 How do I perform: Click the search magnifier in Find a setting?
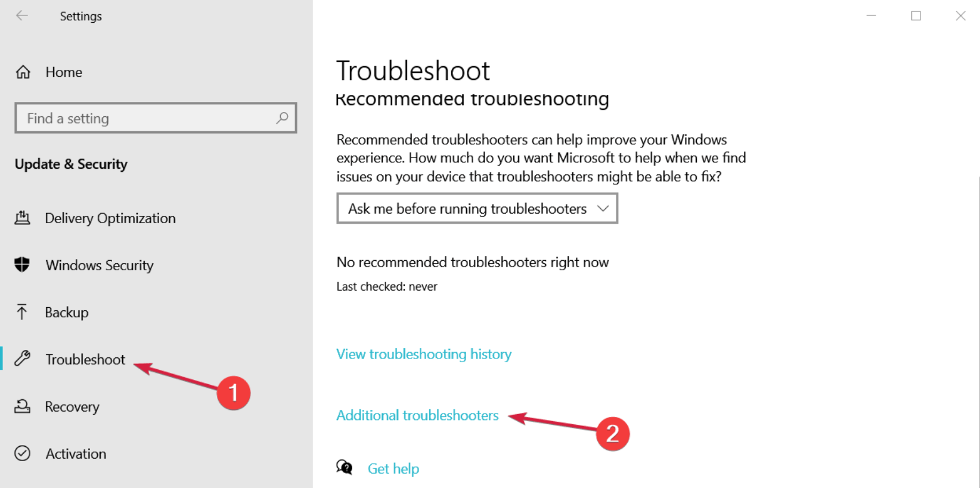click(x=281, y=118)
